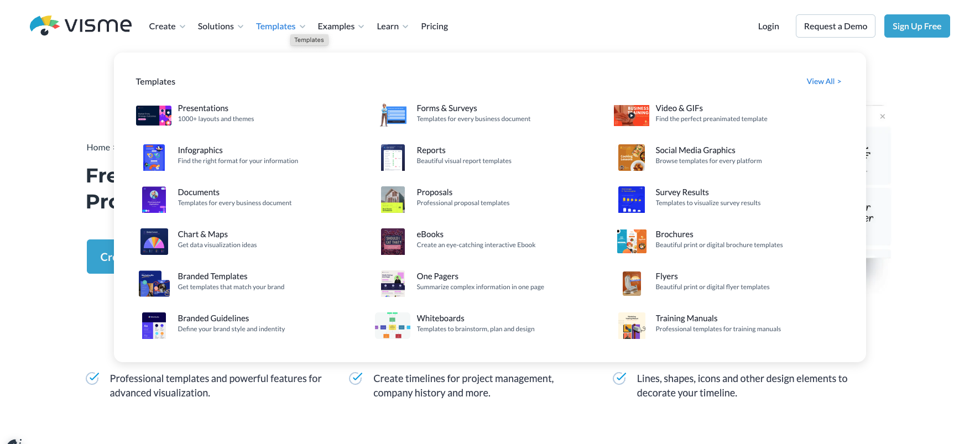Click checkmark beside Professional templates feature
The height and width of the screenshot is (444, 980).
click(x=92, y=378)
